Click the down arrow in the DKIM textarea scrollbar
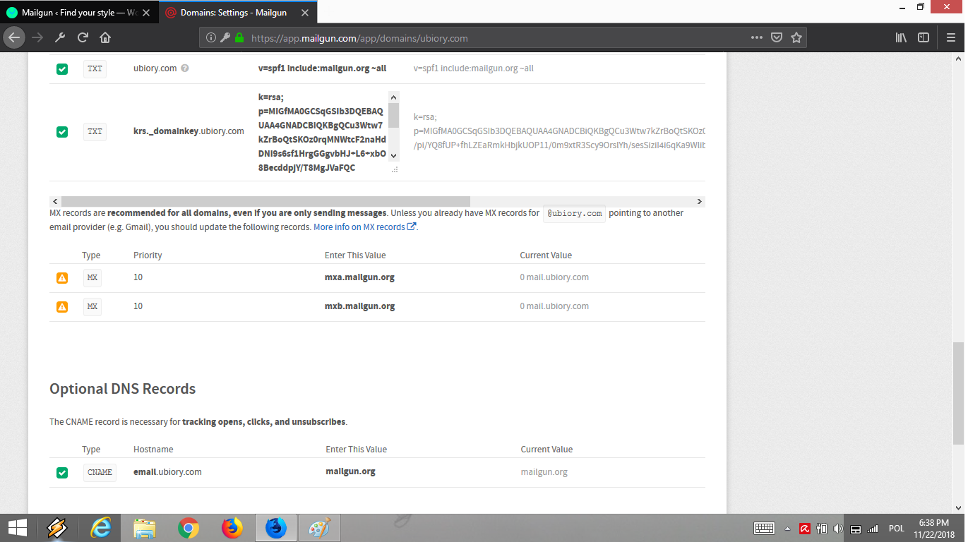 (x=394, y=156)
